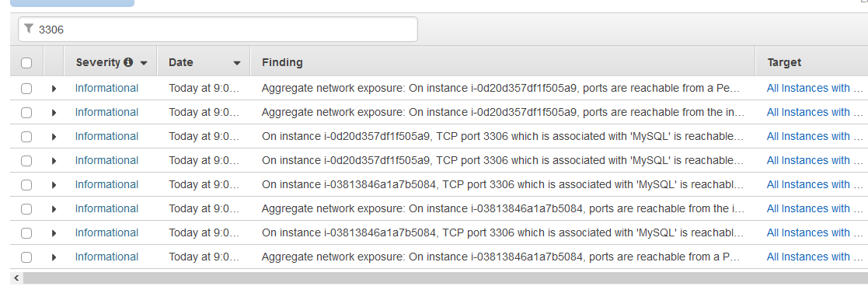
Task: Open Informational severity link in second row
Action: [106, 113]
